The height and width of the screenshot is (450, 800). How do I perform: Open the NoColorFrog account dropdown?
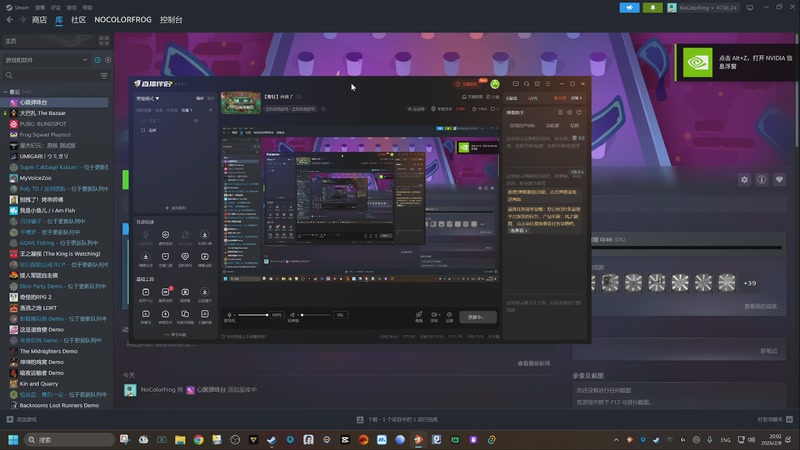(702, 8)
